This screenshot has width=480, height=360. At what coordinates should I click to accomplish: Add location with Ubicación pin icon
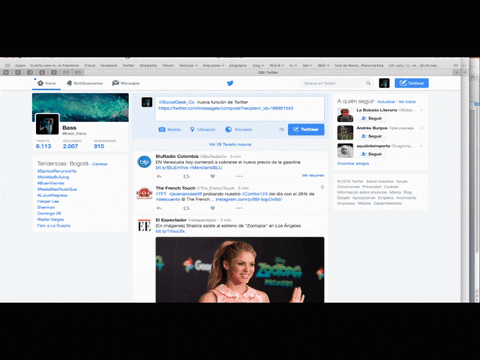tap(192, 129)
